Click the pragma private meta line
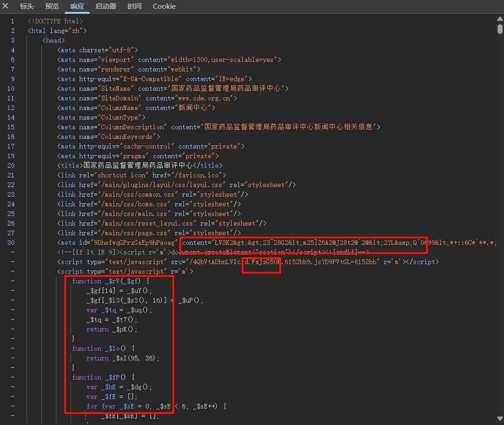The height and width of the screenshot is (425, 504). (138, 156)
